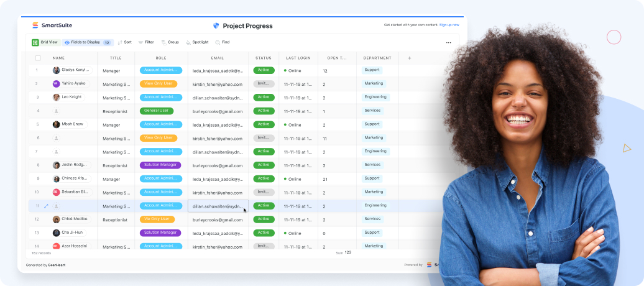Add a new column with plus icon

[x=410, y=58]
